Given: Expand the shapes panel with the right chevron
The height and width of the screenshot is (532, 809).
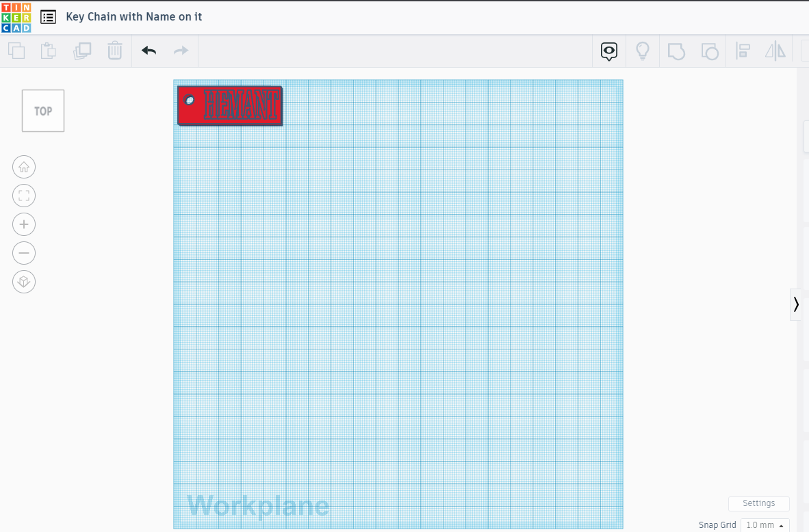Looking at the screenshot, I should click(796, 304).
